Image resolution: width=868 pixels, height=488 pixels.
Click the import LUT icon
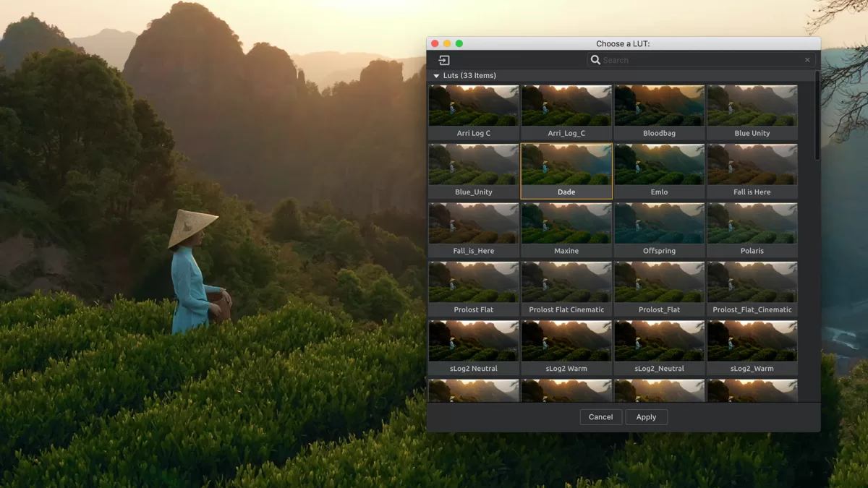(x=444, y=60)
